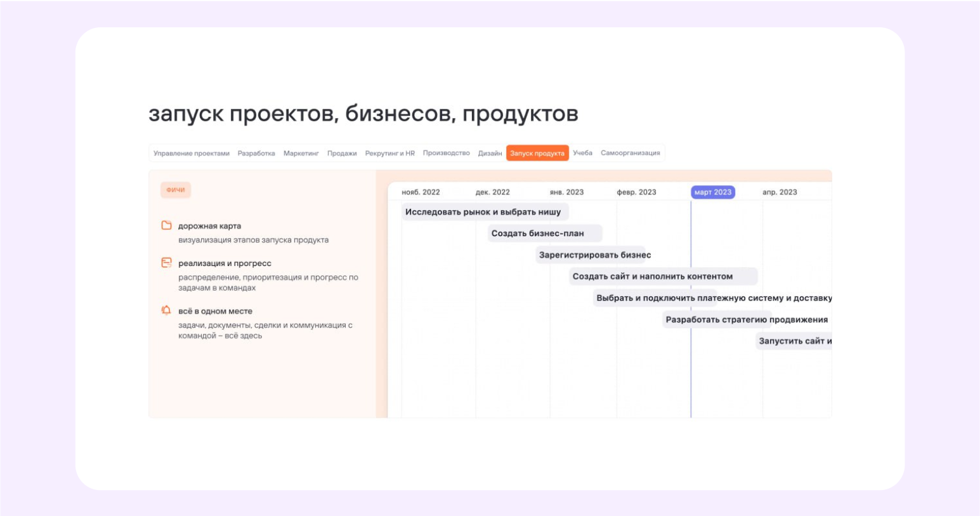980x516 pixels.
Task: Switch to the Учеба tab
Action: pos(582,153)
